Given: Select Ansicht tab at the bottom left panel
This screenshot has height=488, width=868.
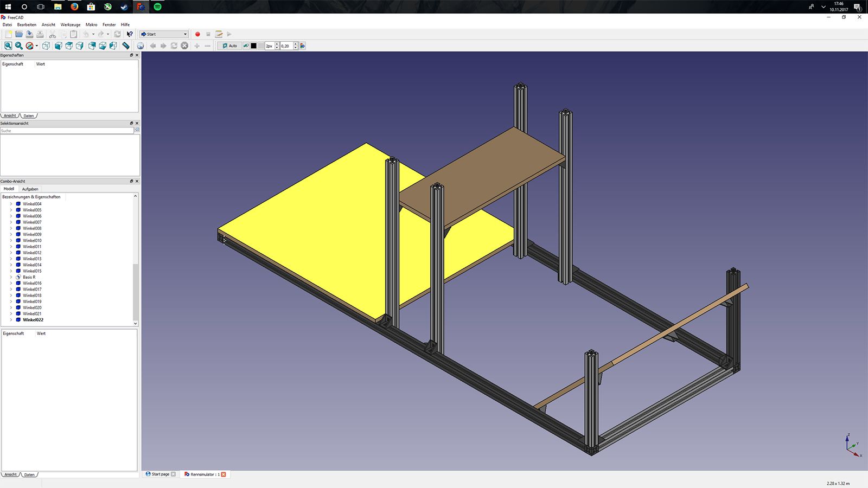Looking at the screenshot, I should pyautogui.click(x=11, y=474).
